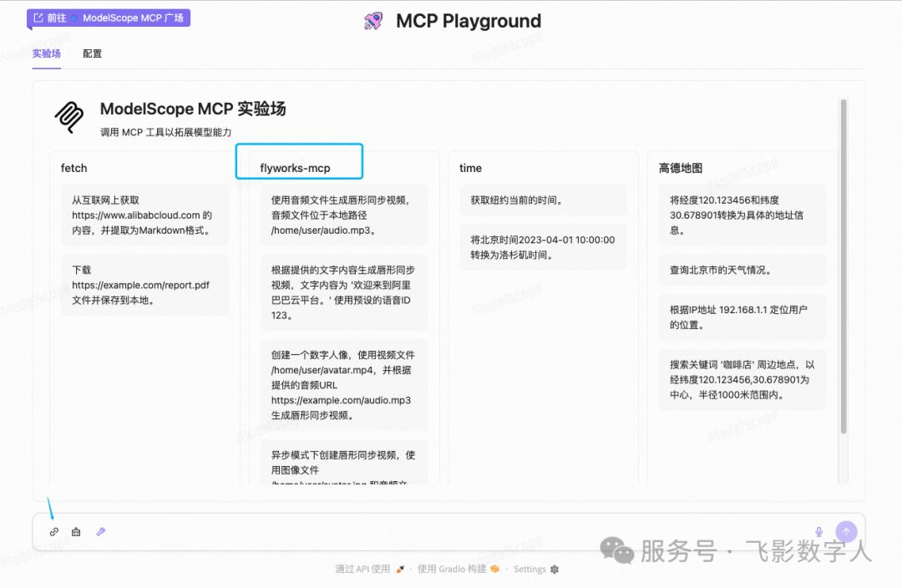Switch to the 配置 tab

click(x=92, y=53)
